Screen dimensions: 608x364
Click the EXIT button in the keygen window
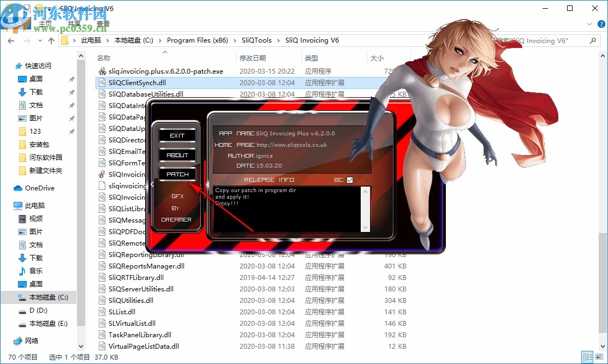click(177, 135)
